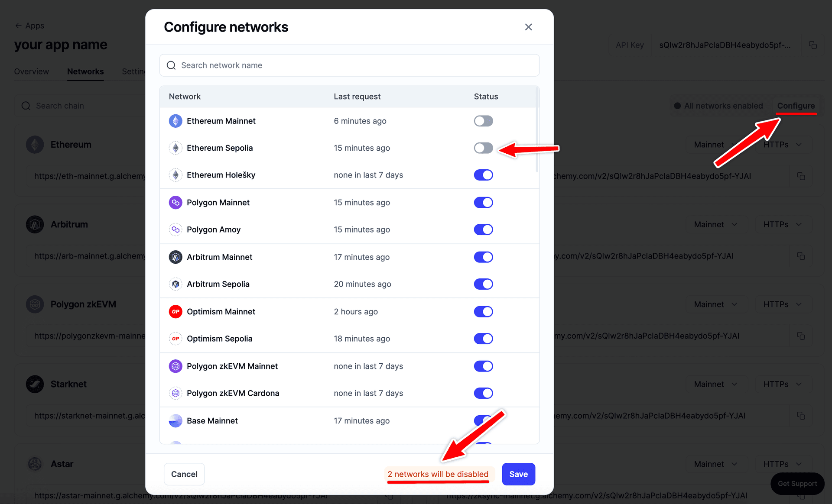Open Polygon zkEVM Mainnet dropdown
The image size is (832, 504).
coord(716,304)
